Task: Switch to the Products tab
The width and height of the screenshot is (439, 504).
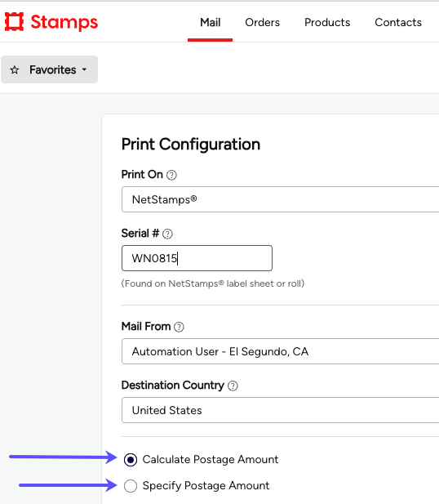Action: tap(327, 23)
